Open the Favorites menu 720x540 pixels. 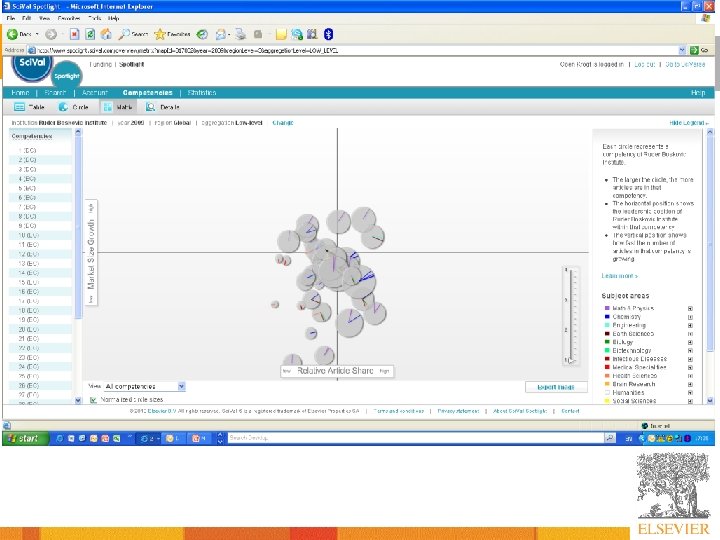(69, 18)
